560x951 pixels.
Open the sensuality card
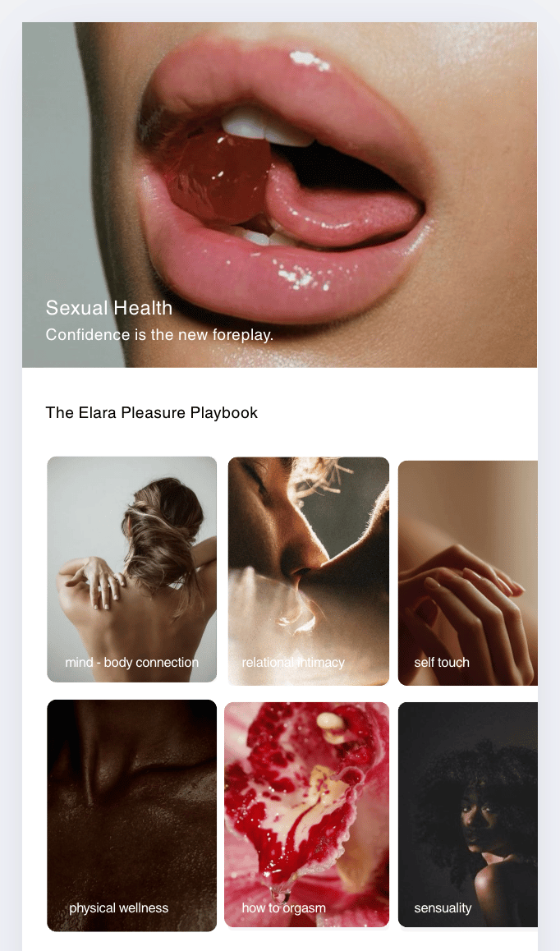(x=468, y=815)
